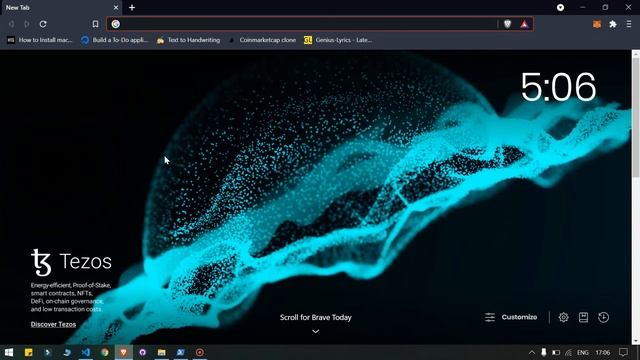The image size is (640, 360).
Task: Expand Brave Today with the down chevron
Action: click(x=316, y=331)
